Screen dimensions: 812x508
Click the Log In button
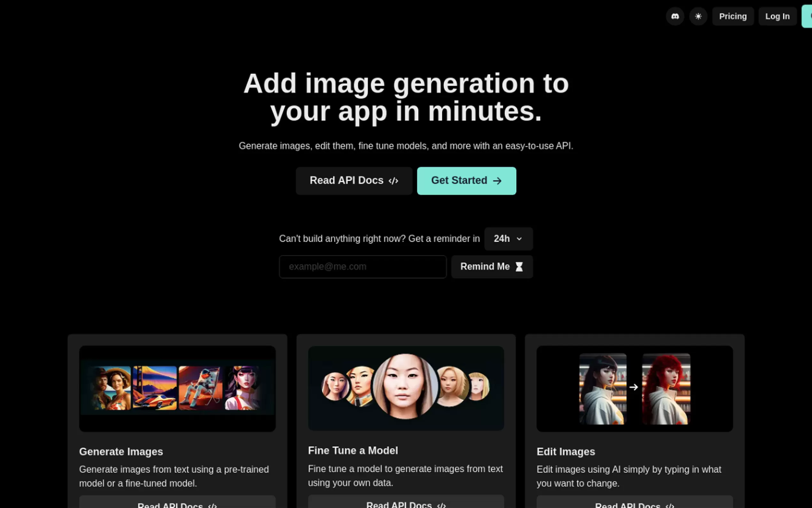tap(777, 16)
